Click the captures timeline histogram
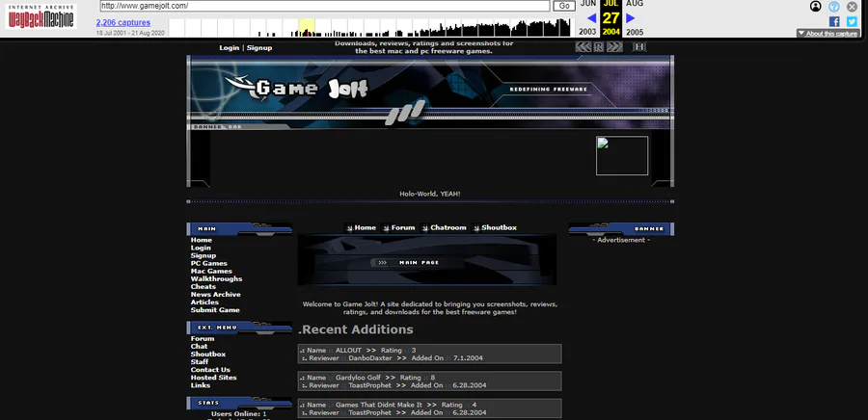 point(369,27)
